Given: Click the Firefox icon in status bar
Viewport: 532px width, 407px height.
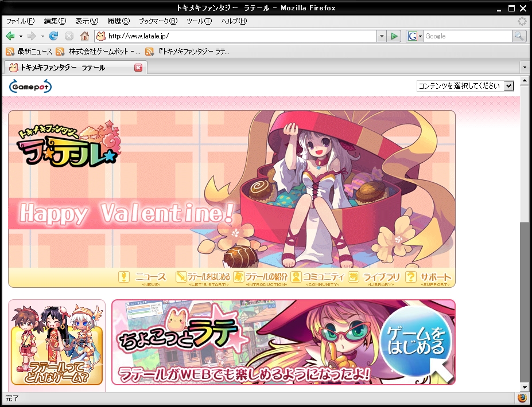Looking at the screenshot, I should (522, 398).
